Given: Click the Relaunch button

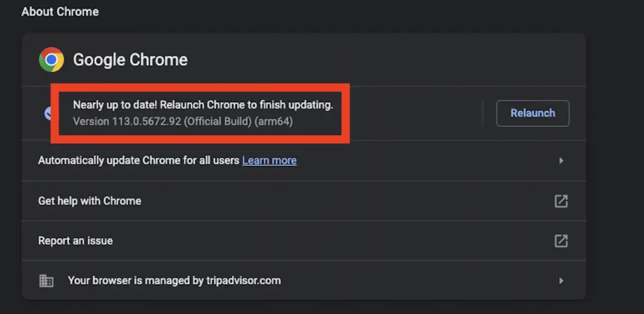Looking at the screenshot, I should (533, 113).
